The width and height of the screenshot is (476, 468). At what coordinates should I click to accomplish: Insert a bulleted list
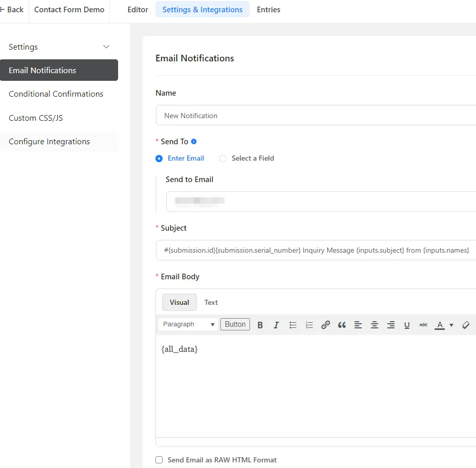pos(293,325)
